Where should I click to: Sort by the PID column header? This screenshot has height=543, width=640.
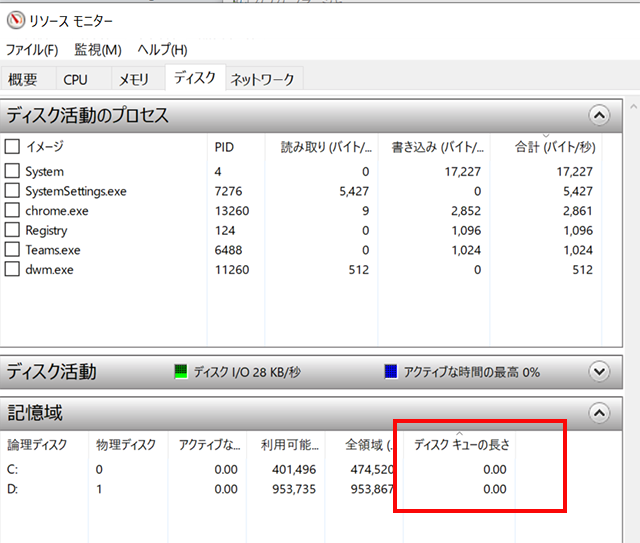click(x=224, y=147)
